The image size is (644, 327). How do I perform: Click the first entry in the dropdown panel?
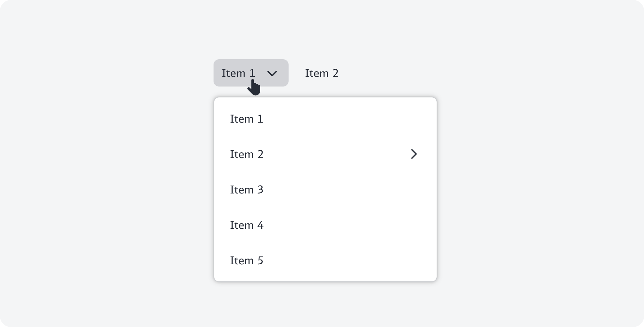coord(247,119)
